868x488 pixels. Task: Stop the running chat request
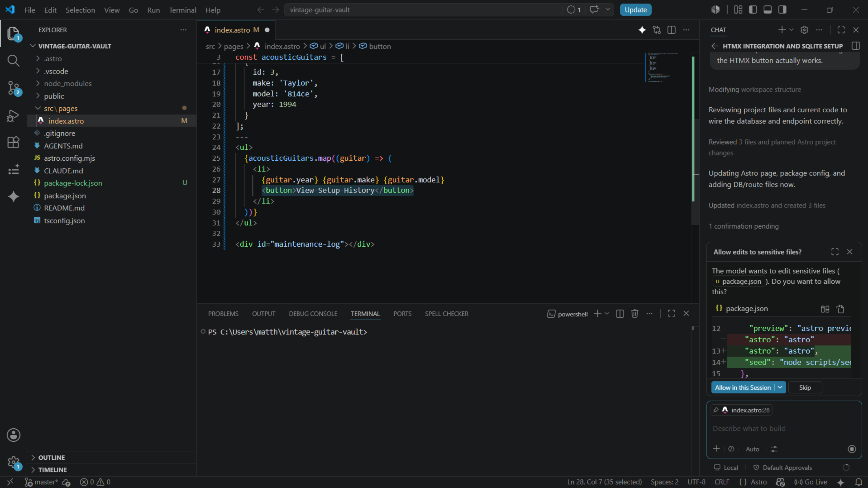[852, 449]
